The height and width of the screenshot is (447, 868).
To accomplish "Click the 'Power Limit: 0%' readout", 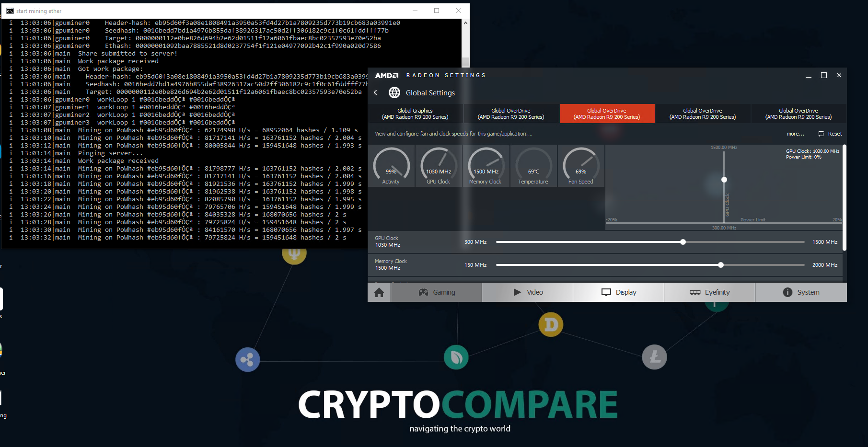I will tap(803, 157).
